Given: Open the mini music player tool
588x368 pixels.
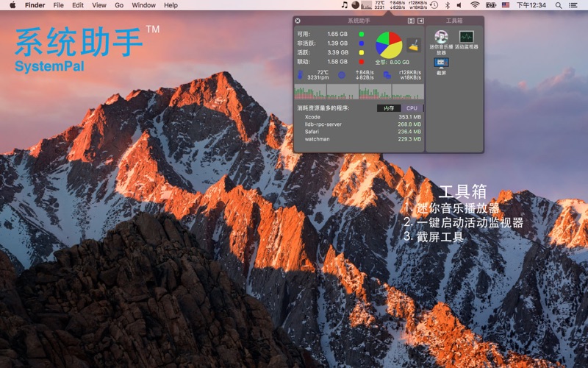Looking at the screenshot, I should [x=440, y=38].
